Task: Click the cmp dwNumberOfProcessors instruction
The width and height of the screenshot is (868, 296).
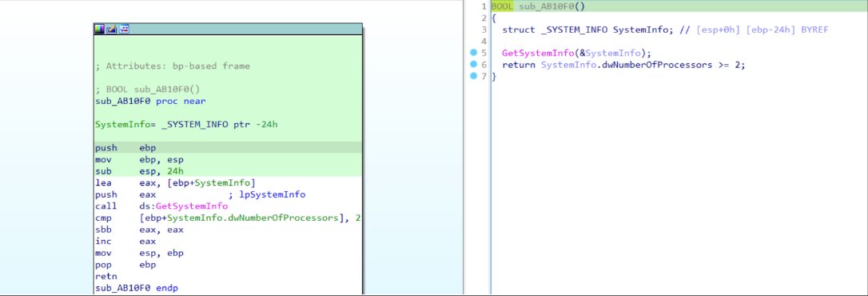Action: click(228, 218)
